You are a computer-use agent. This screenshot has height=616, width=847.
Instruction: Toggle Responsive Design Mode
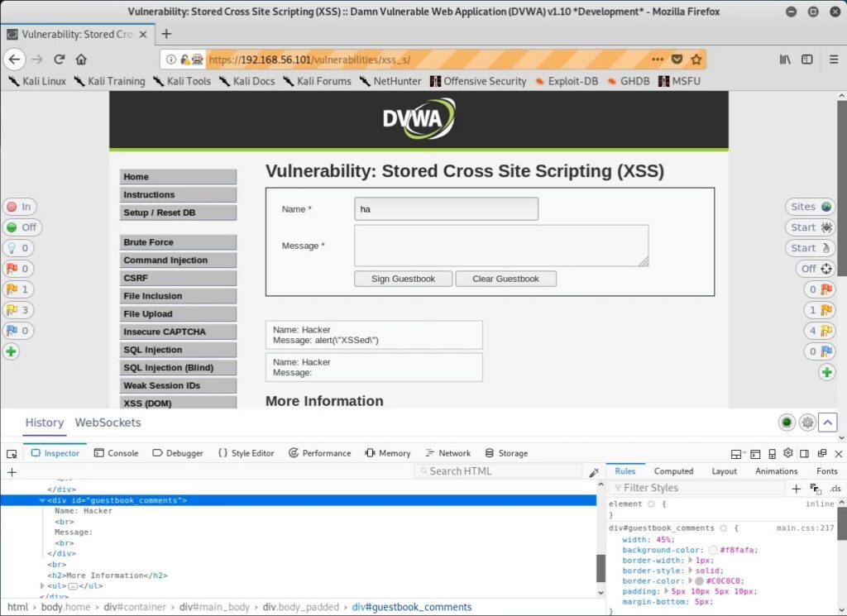[x=772, y=453]
